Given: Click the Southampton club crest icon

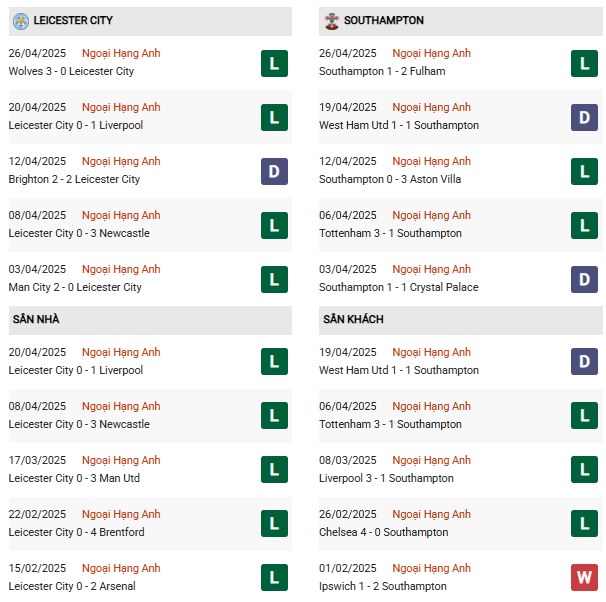Looking at the screenshot, I should coord(331,21).
